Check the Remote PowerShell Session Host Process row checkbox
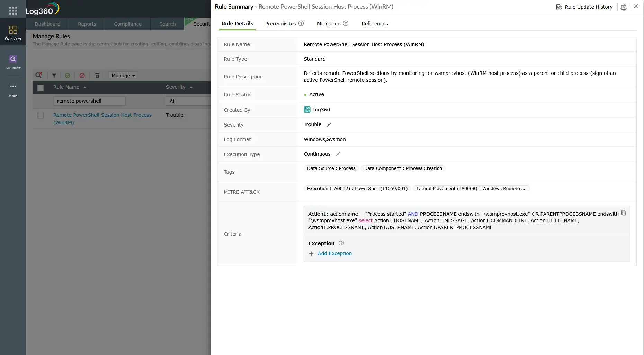Viewport: 644px width, 355px height. point(41,115)
